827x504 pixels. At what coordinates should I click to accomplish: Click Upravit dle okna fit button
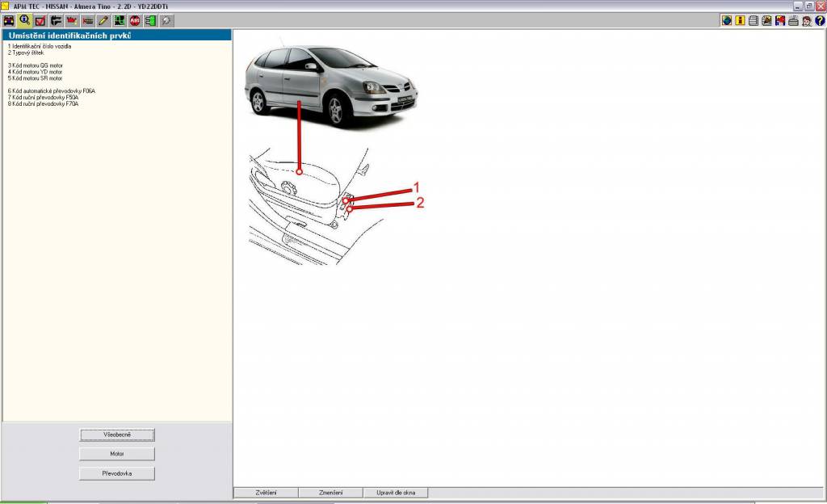coord(396,493)
